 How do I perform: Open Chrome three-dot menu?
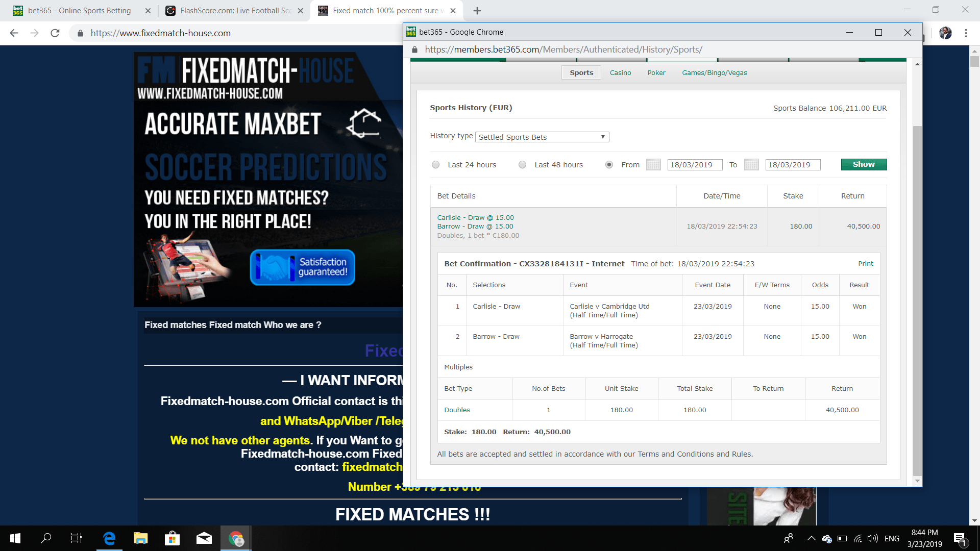(966, 33)
